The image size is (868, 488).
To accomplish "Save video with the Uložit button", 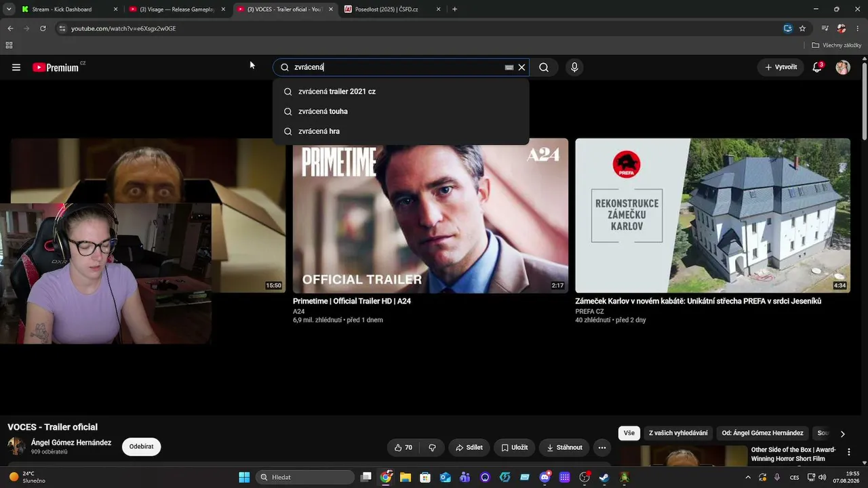I will (514, 447).
